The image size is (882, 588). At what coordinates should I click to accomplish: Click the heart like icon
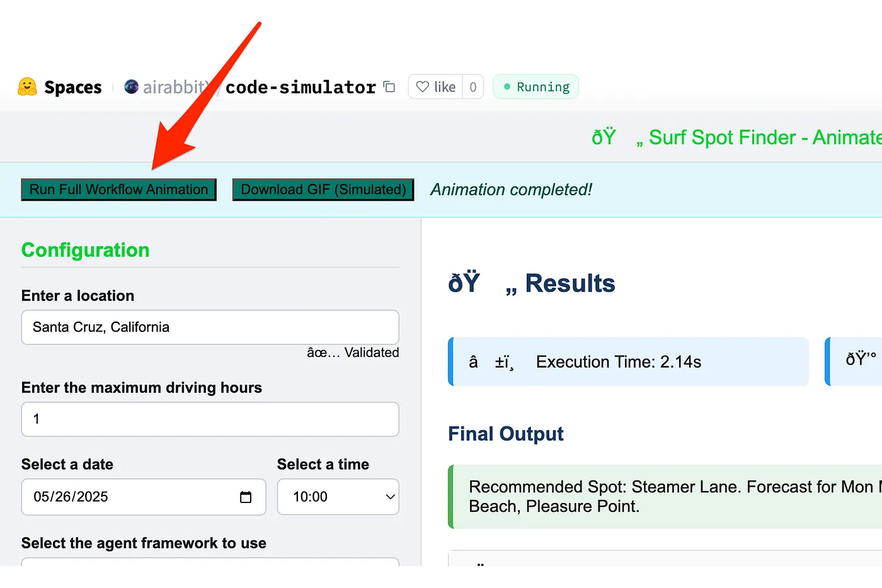[423, 87]
